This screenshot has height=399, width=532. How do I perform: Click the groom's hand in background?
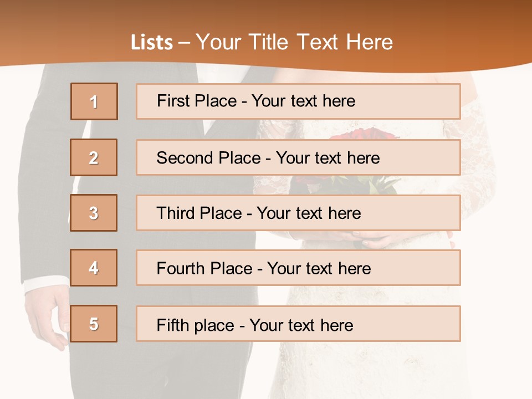pyautogui.click(x=49, y=316)
